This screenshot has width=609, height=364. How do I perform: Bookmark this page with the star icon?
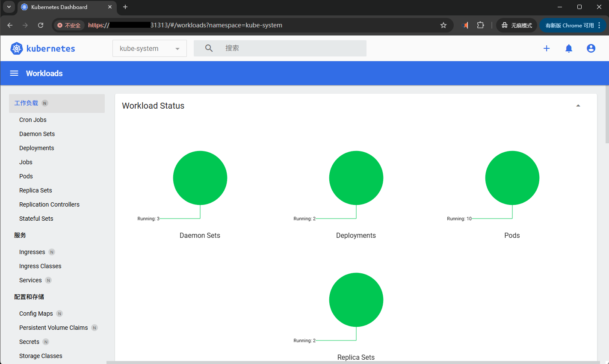(443, 25)
